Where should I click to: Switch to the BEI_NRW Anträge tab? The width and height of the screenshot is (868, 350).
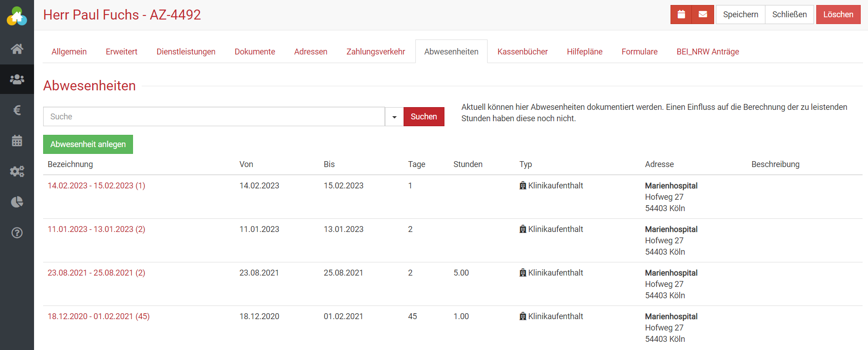[708, 52]
